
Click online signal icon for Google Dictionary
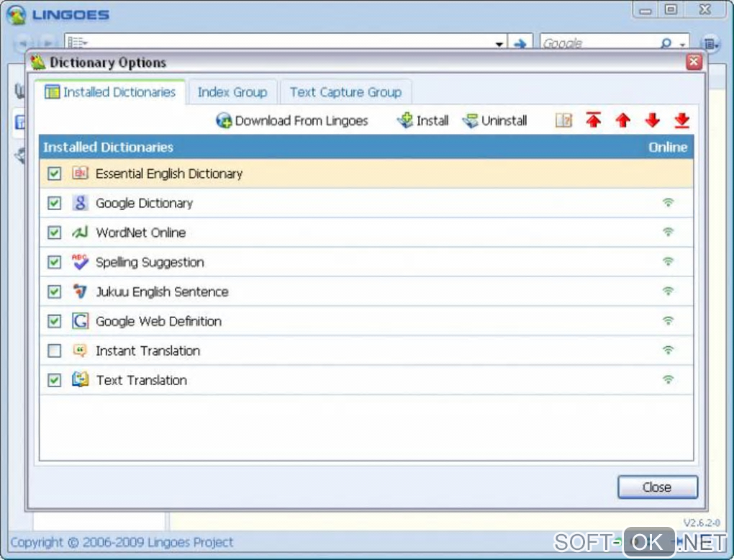point(668,202)
